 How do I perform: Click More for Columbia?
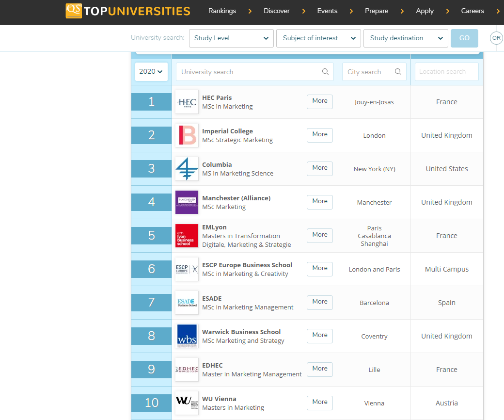click(320, 168)
